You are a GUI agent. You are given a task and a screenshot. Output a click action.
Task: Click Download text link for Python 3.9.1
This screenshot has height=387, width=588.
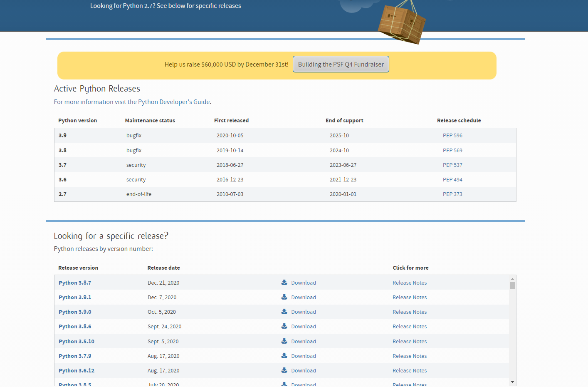pos(304,298)
